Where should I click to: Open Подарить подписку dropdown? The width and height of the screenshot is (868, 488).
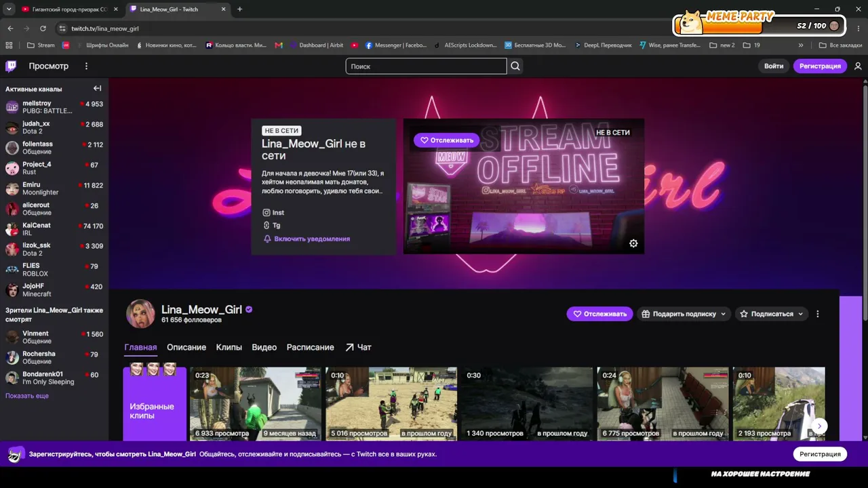pos(684,314)
